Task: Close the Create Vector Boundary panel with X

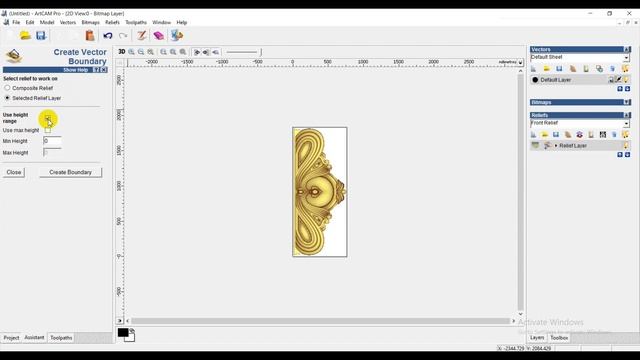Action: (x=104, y=70)
